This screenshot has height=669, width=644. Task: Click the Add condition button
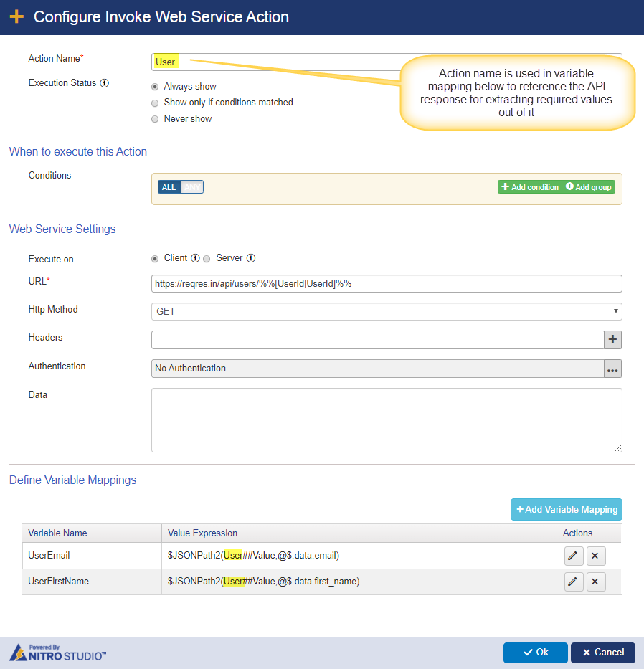pyautogui.click(x=530, y=187)
